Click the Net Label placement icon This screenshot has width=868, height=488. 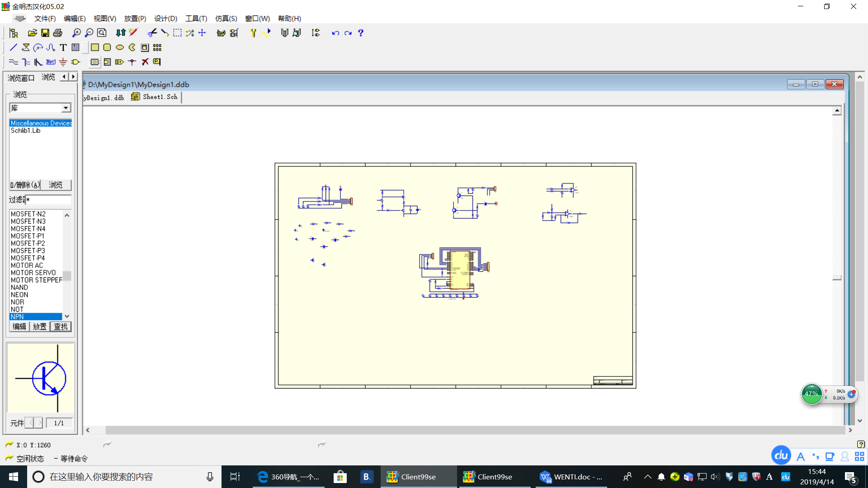click(x=51, y=62)
